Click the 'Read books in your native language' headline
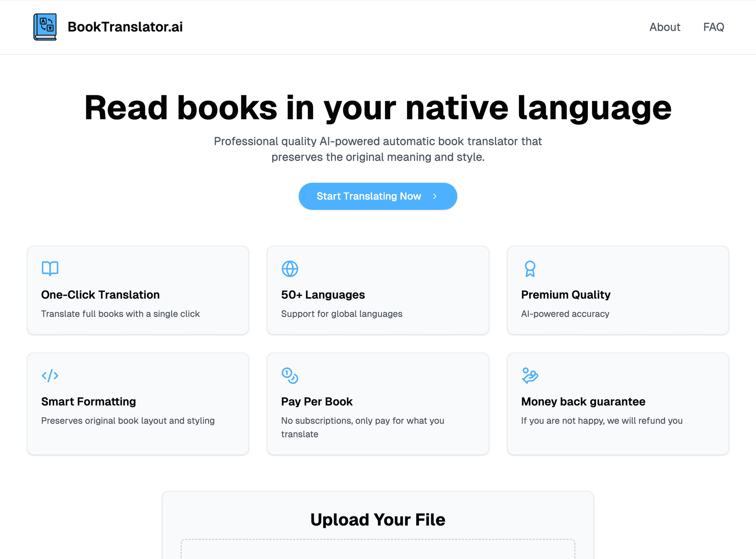 (x=378, y=108)
